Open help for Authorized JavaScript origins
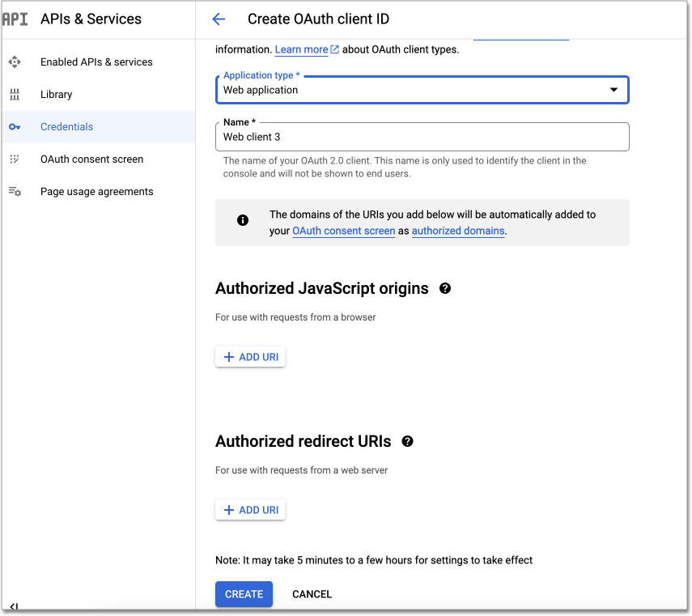692x616 pixels. pos(444,287)
